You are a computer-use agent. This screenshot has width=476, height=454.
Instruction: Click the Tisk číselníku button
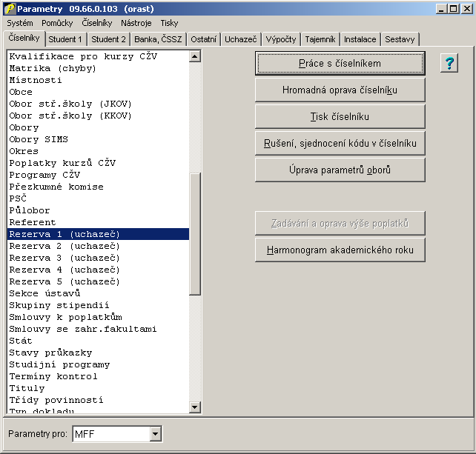tap(340, 117)
